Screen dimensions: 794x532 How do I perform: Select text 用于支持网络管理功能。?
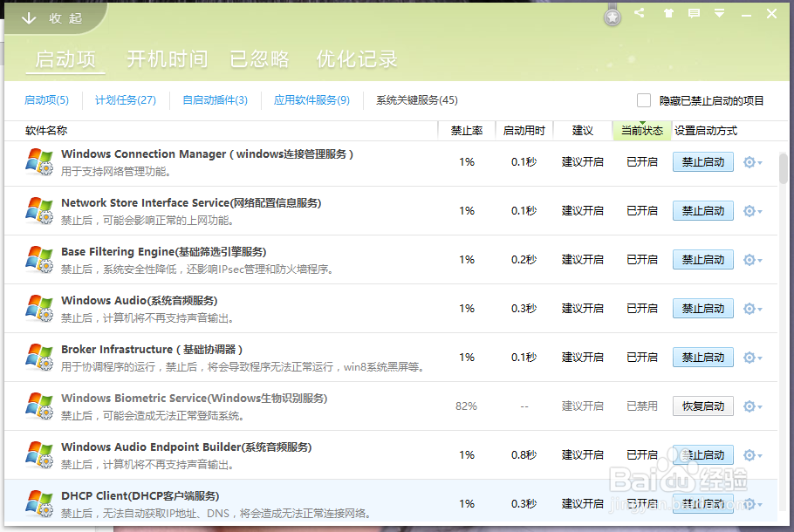point(116,172)
